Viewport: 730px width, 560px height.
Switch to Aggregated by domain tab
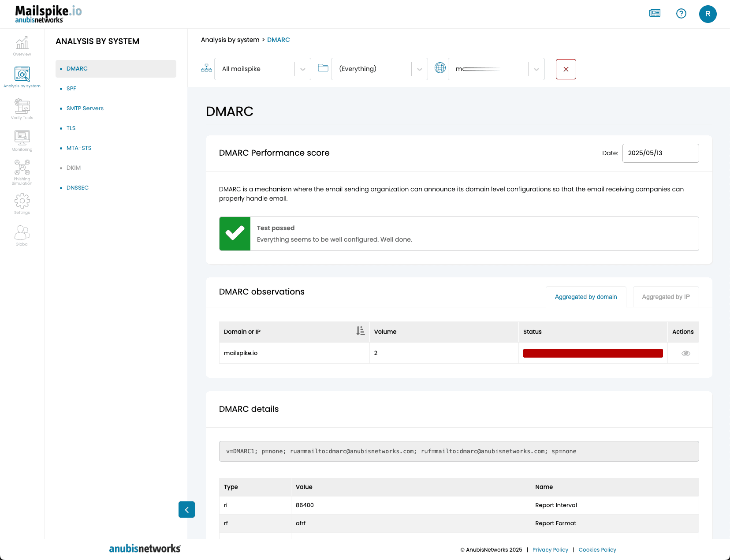pos(586,297)
